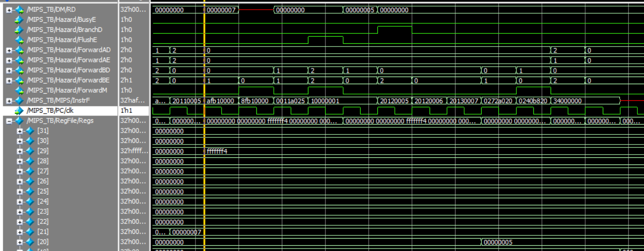644x251 pixels.
Task: Click the diamond icon of register [31]
Action: [x=30, y=131]
